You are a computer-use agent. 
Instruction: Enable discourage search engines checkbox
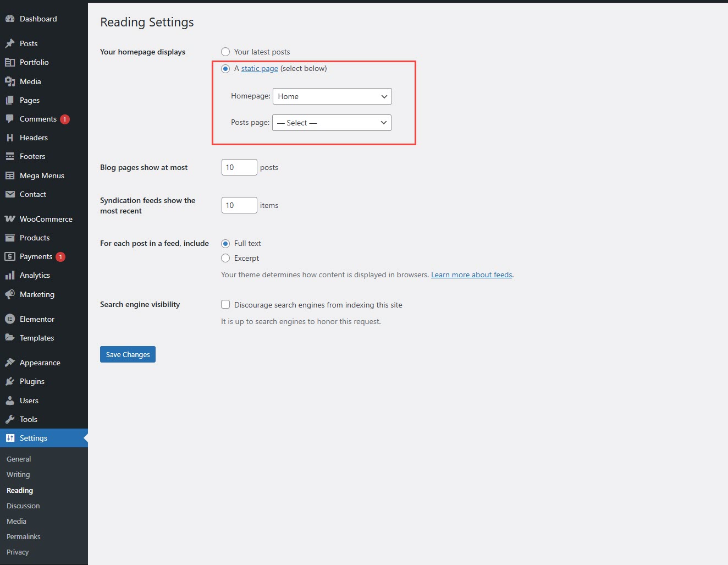pos(225,304)
